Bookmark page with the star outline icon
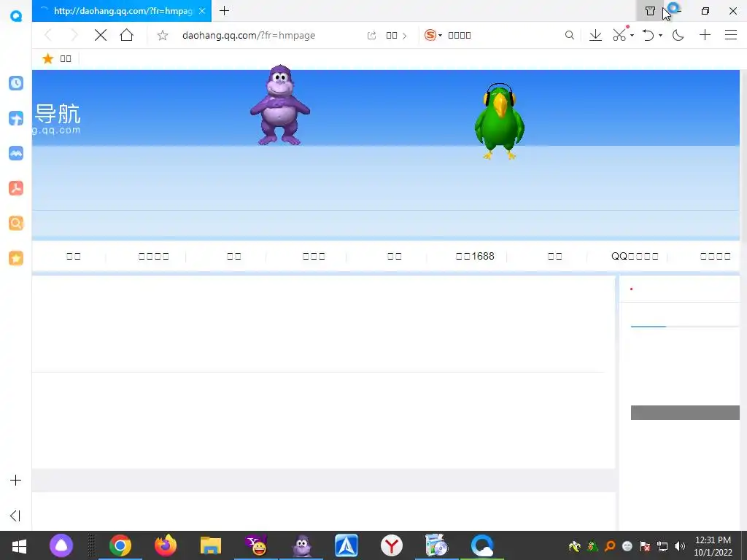747x560 pixels. 163,35
